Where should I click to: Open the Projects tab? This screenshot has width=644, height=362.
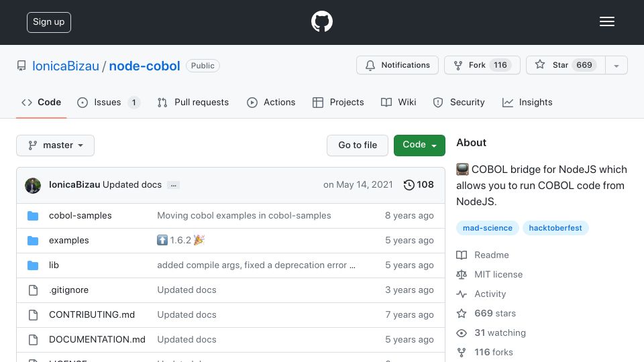click(x=338, y=102)
